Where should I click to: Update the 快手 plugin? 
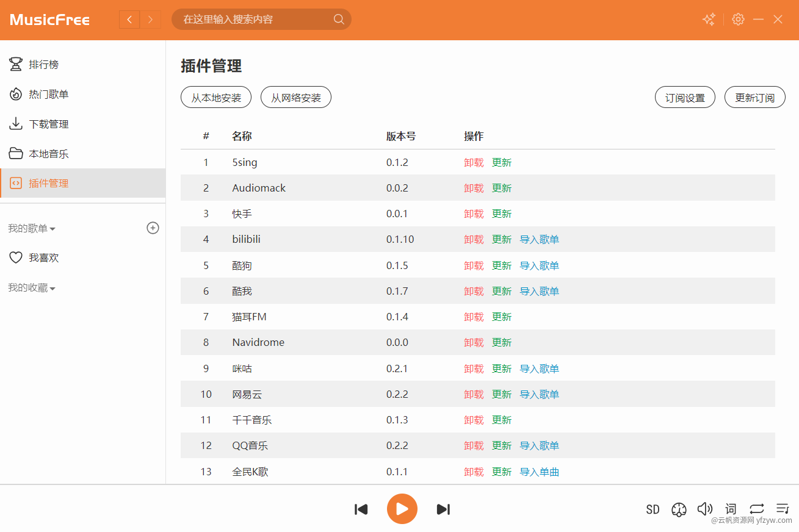(502, 214)
